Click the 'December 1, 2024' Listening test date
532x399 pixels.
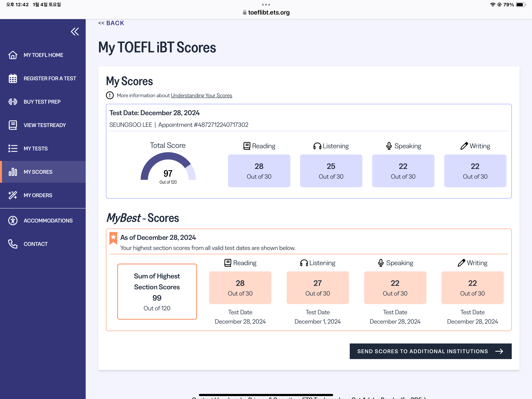click(x=317, y=321)
